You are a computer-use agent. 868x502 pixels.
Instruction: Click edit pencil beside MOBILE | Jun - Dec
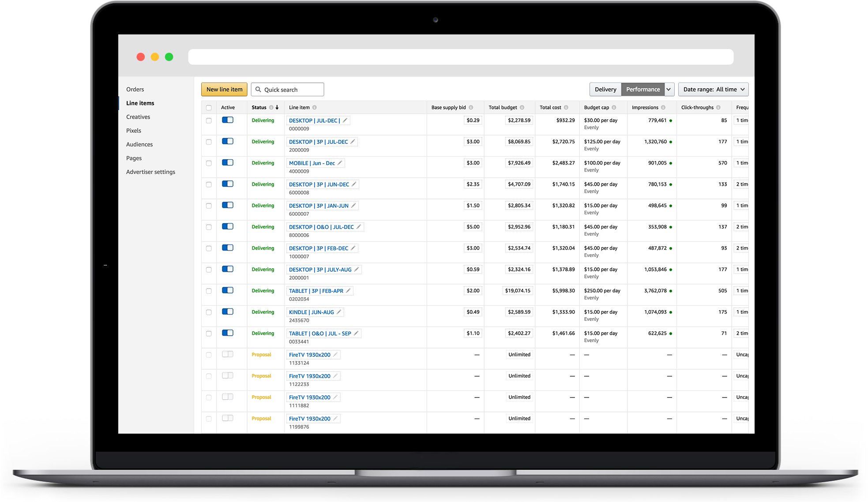click(x=340, y=163)
